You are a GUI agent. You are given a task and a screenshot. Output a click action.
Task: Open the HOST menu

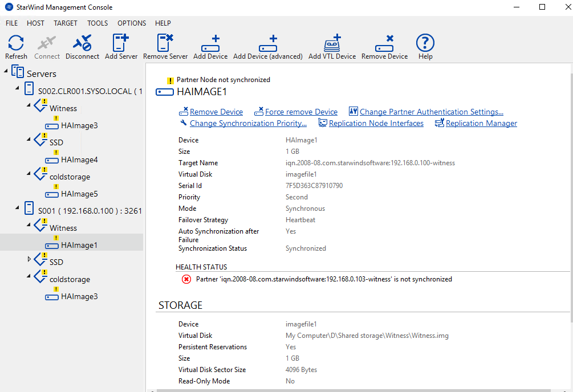(35, 23)
